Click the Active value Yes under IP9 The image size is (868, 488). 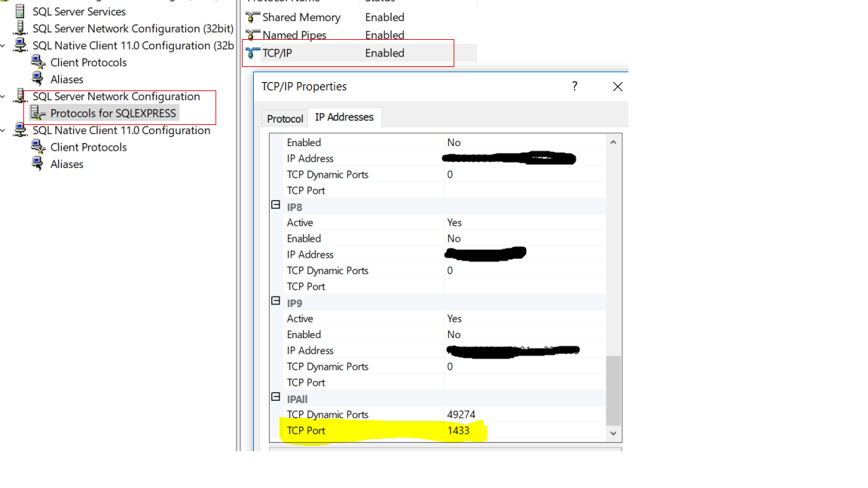coord(454,319)
